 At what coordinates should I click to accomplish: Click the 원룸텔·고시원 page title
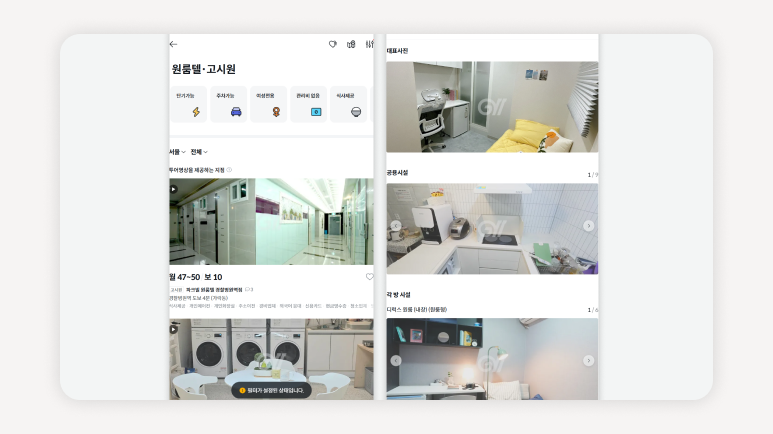click(204, 69)
